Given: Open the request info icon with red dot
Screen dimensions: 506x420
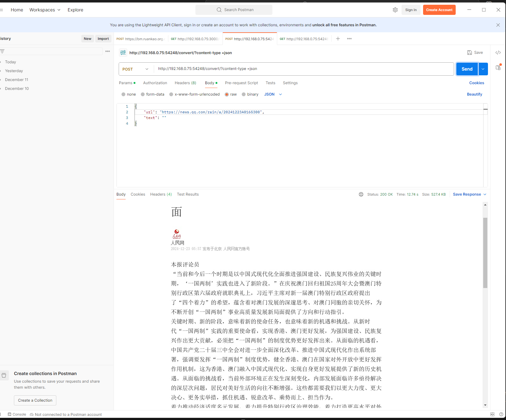Looking at the screenshot, I should click(x=498, y=67).
